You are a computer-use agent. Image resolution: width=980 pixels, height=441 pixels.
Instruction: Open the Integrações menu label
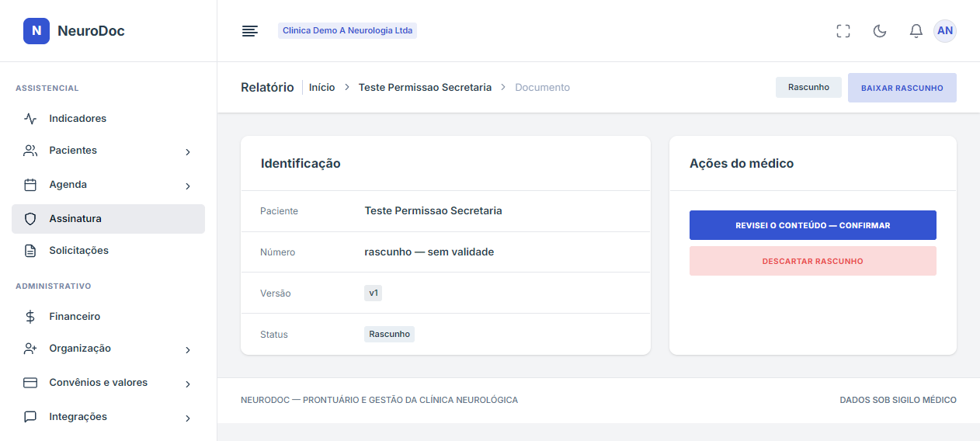tap(78, 417)
